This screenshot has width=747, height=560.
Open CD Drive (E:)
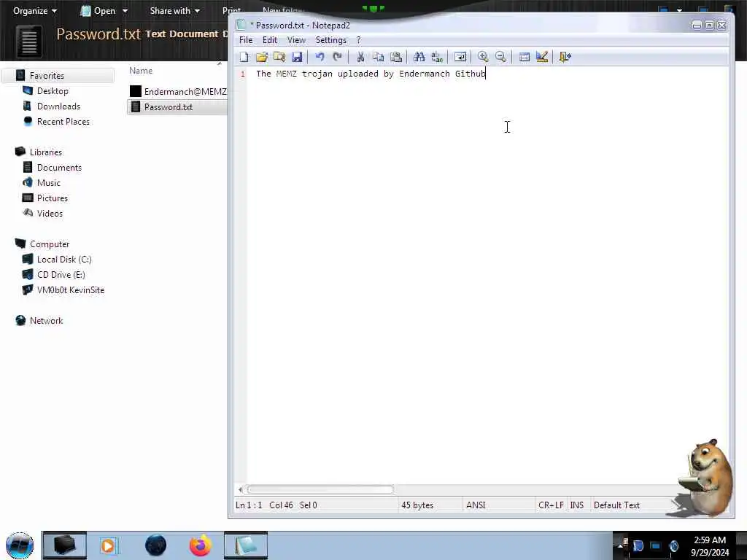[x=61, y=274]
